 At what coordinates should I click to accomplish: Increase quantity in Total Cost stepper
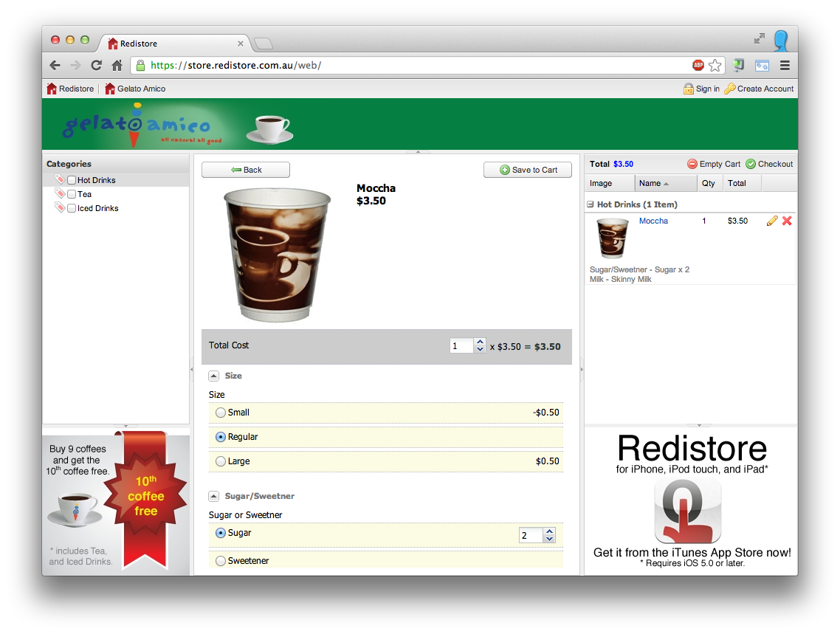tap(480, 342)
